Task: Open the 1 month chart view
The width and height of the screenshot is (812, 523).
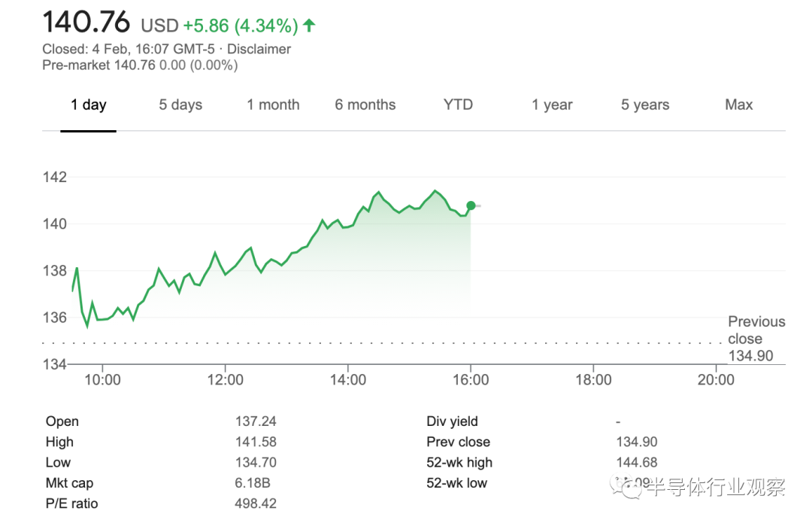Action: (x=273, y=105)
